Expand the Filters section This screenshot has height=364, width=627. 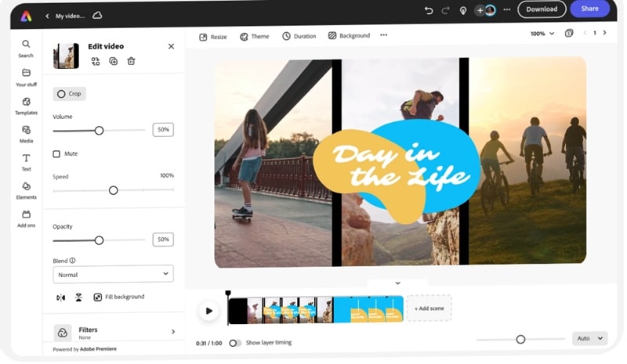click(x=114, y=332)
